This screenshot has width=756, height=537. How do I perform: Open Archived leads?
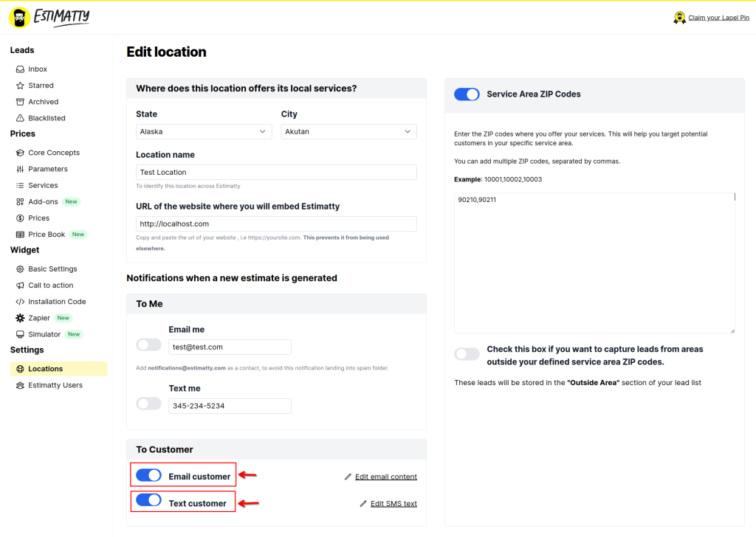44,102
